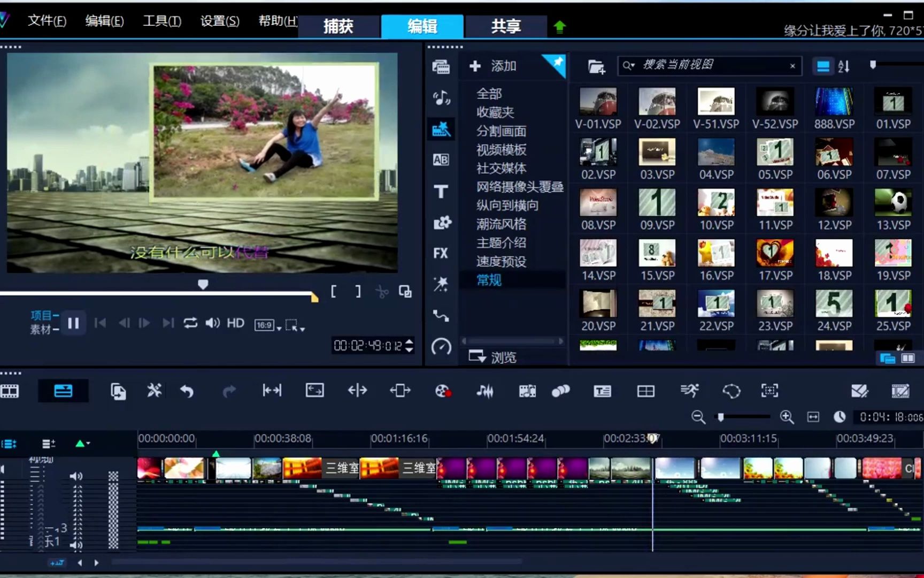Mute the music track 1 speaker
The image size is (924, 578).
76,545
